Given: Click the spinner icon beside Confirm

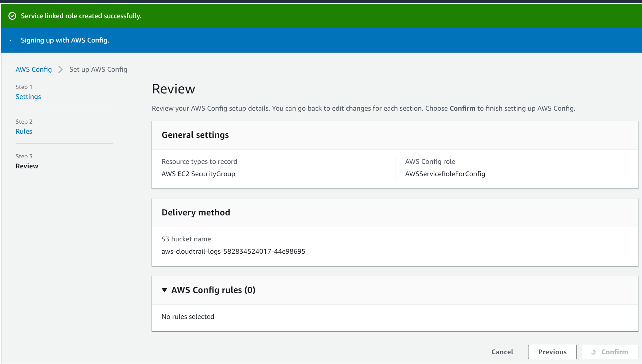Looking at the screenshot, I should point(593,352).
